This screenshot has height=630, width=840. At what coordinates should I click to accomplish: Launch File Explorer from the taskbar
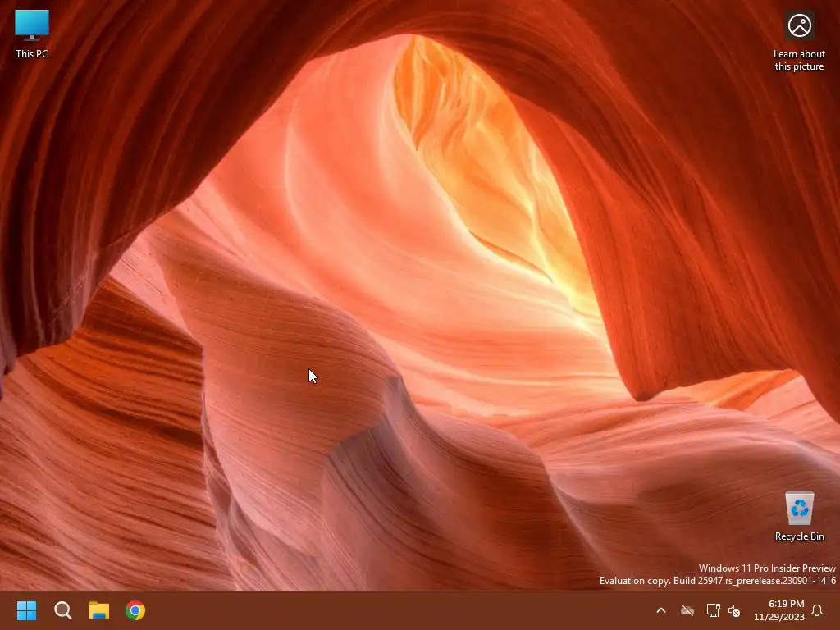[x=99, y=610]
